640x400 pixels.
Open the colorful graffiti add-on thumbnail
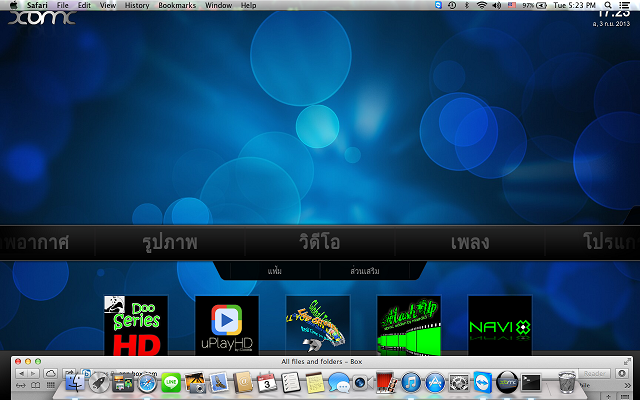[x=318, y=326]
